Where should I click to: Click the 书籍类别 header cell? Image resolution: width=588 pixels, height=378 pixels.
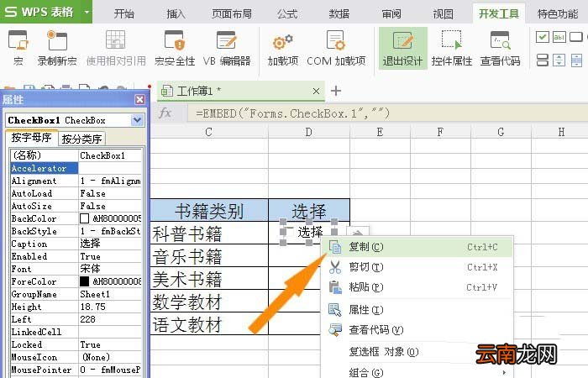209,210
